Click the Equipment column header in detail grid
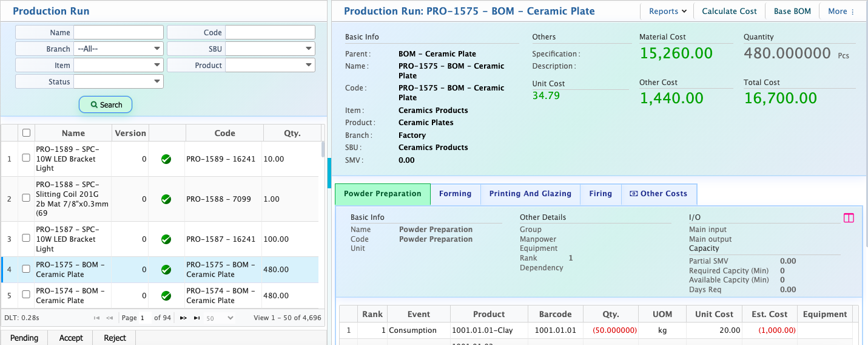This screenshot has height=345, width=868. tap(824, 314)
